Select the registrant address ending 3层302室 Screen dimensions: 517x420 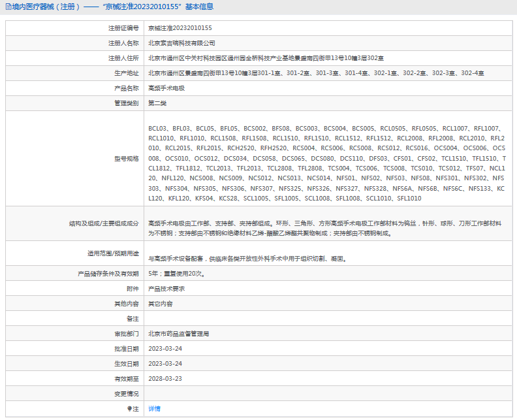pyautogui.click(x=266, y=58)
